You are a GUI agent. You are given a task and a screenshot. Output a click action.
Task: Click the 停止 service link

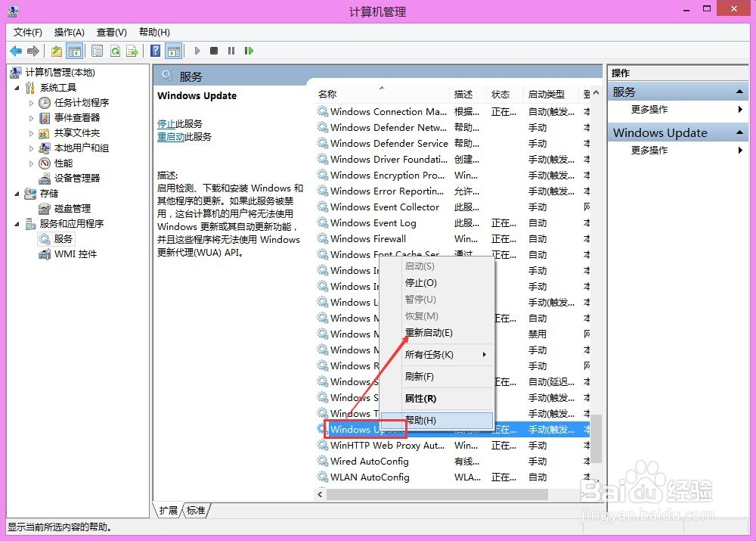pyautogui.click(x=166, y=123)
